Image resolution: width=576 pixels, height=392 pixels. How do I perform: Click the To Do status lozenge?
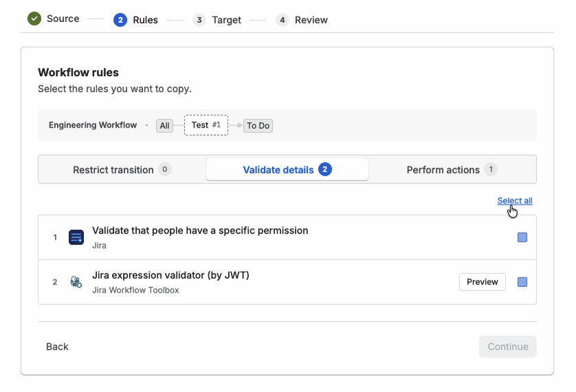(x=258, y=126)
